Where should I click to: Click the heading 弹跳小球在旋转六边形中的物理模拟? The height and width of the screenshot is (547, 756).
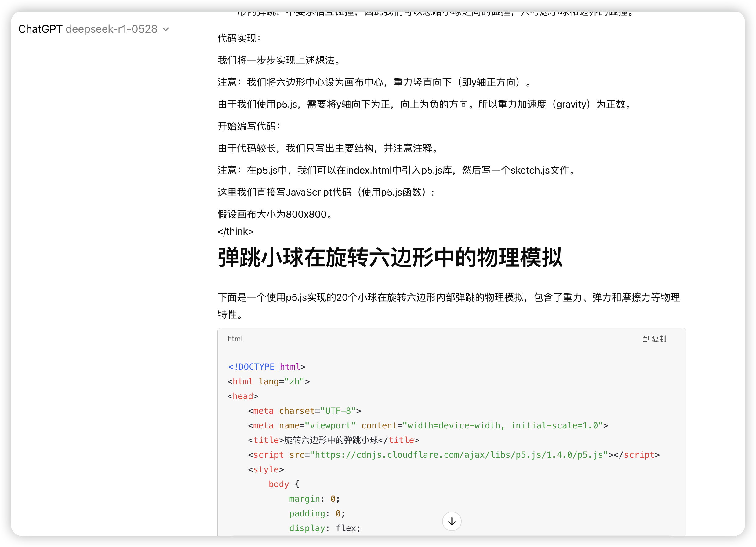[390, 258]
